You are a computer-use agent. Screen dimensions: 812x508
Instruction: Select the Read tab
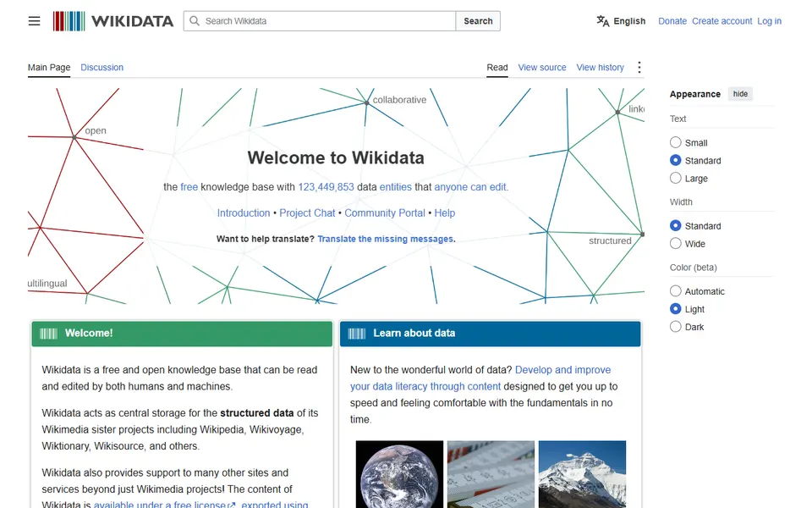[497, 68]
